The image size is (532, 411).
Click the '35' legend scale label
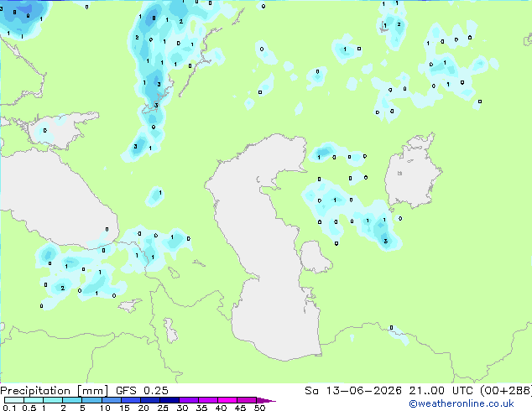click(201, 408)
